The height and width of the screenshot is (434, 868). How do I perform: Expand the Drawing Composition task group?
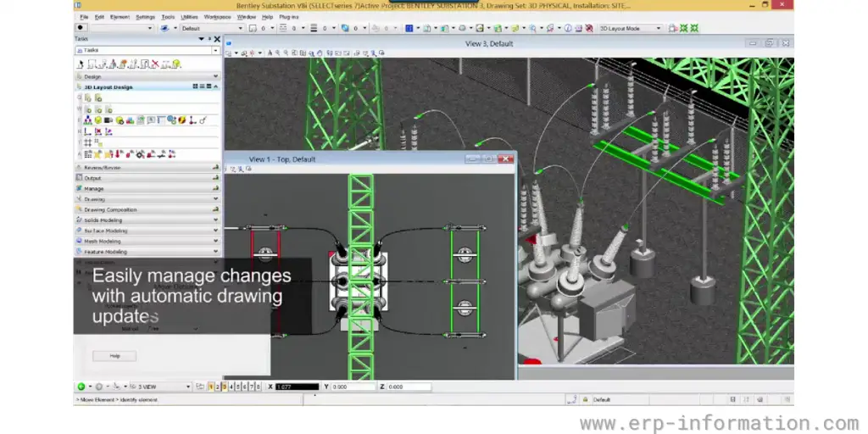(x=216, y=209)
